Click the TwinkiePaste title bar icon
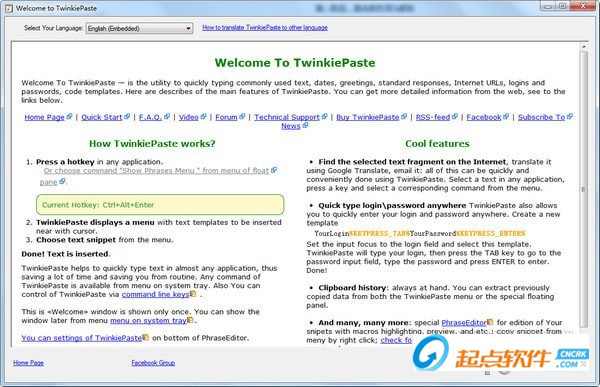 click(9, 8)
